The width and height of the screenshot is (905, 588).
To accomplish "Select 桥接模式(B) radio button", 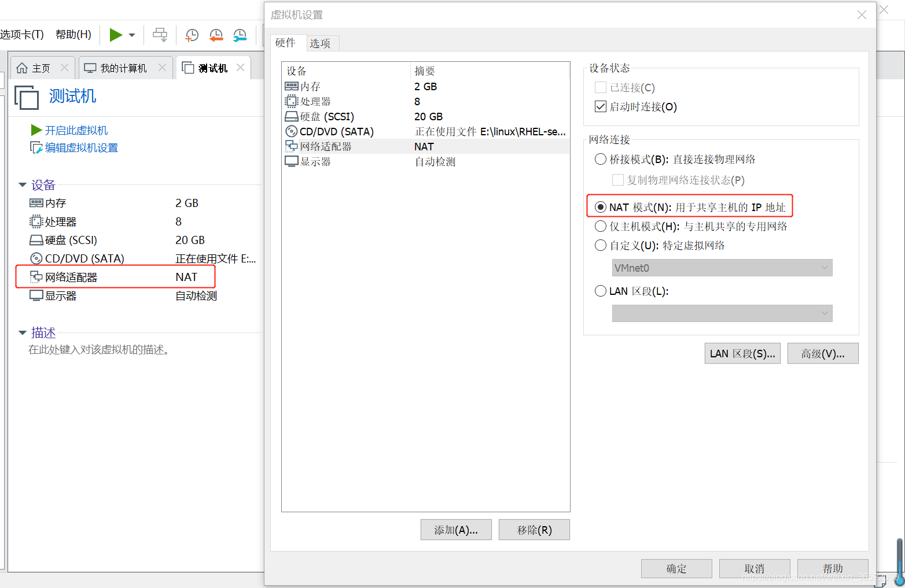I will point(601,159).
